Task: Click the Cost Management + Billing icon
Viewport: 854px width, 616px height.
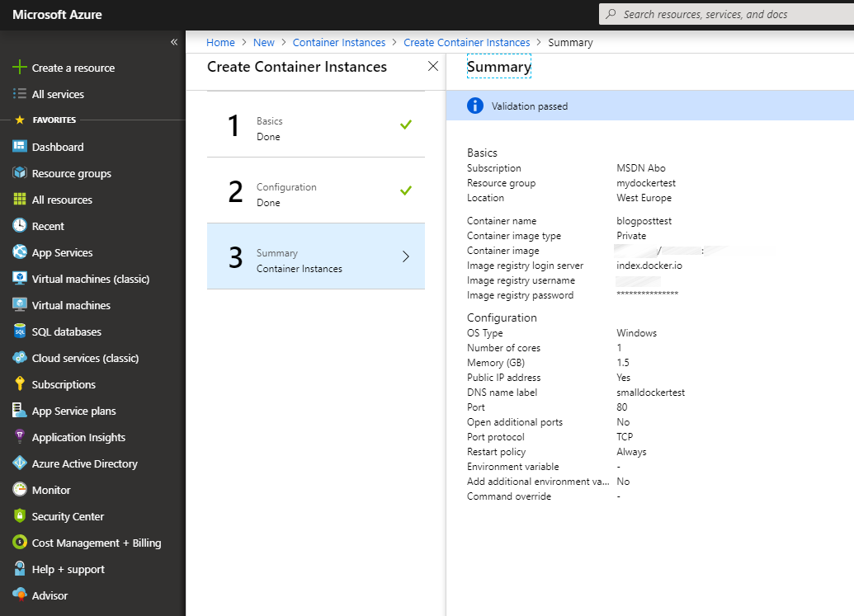Action: [x=20, y=542]
